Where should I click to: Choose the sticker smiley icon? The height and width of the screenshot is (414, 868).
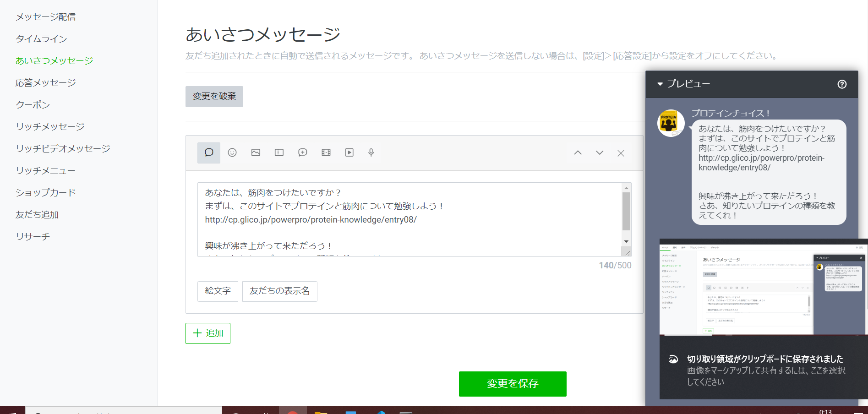[x=232, y=153]
